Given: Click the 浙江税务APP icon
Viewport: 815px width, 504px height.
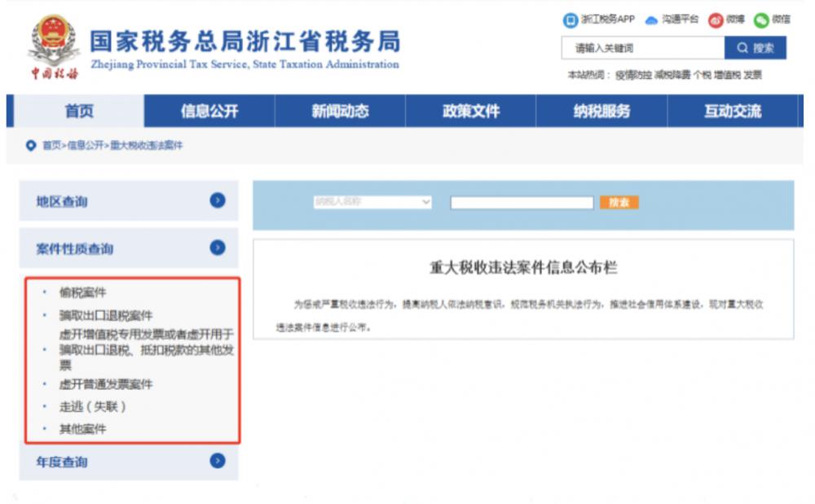Looking at the screenshot, I should pyautogui.click(x=570, y=20).
